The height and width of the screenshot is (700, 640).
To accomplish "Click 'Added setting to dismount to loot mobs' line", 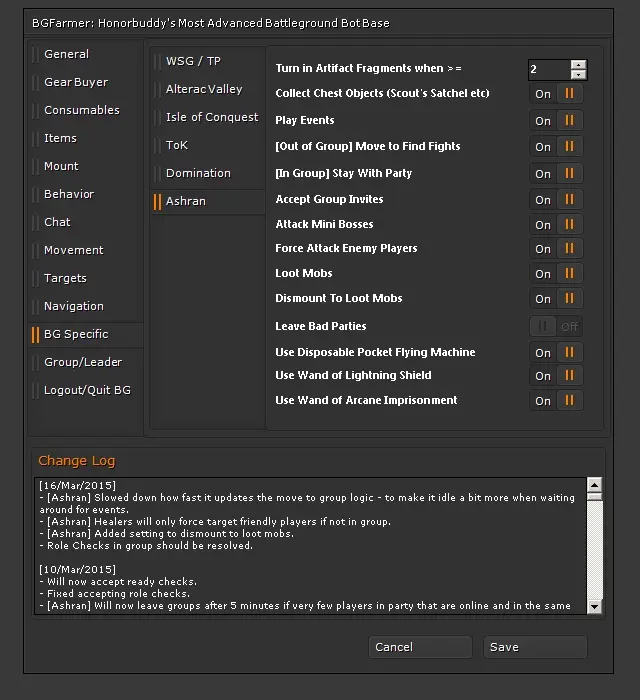I will pos(167,533).
